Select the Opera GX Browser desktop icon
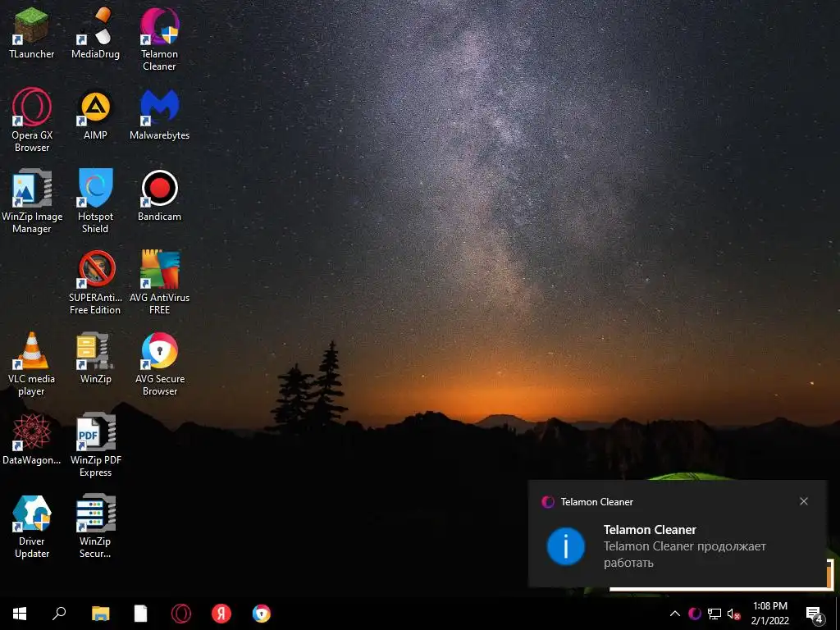The width and height of the screenshot is (840, 630). coord(32,120)
